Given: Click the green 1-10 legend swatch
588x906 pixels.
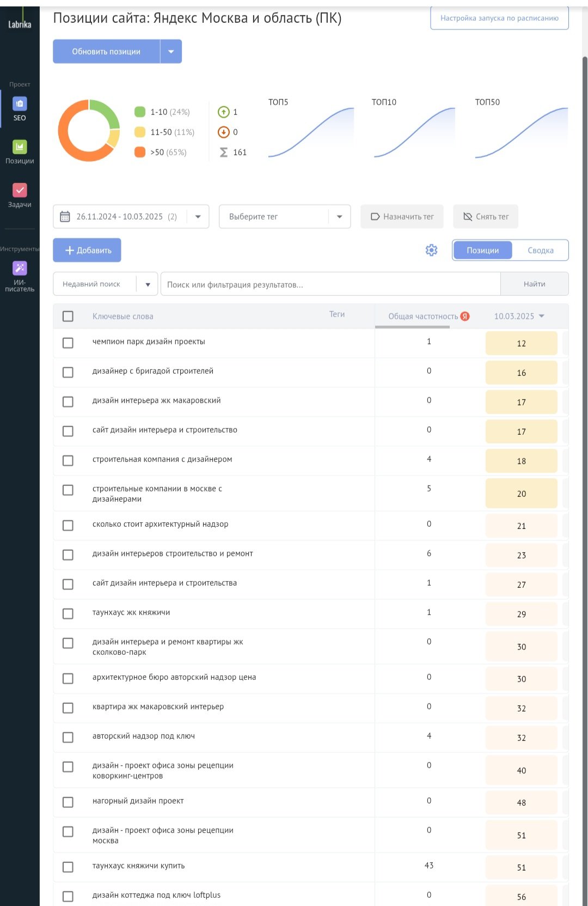Looking at the screenshot, I should point(140,112).
